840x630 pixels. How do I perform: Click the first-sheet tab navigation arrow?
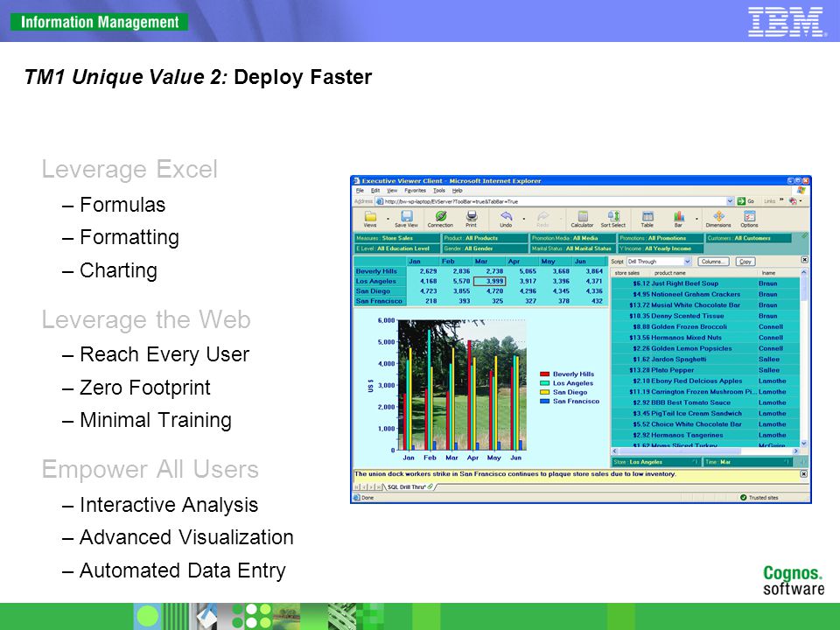coord(357,487)
